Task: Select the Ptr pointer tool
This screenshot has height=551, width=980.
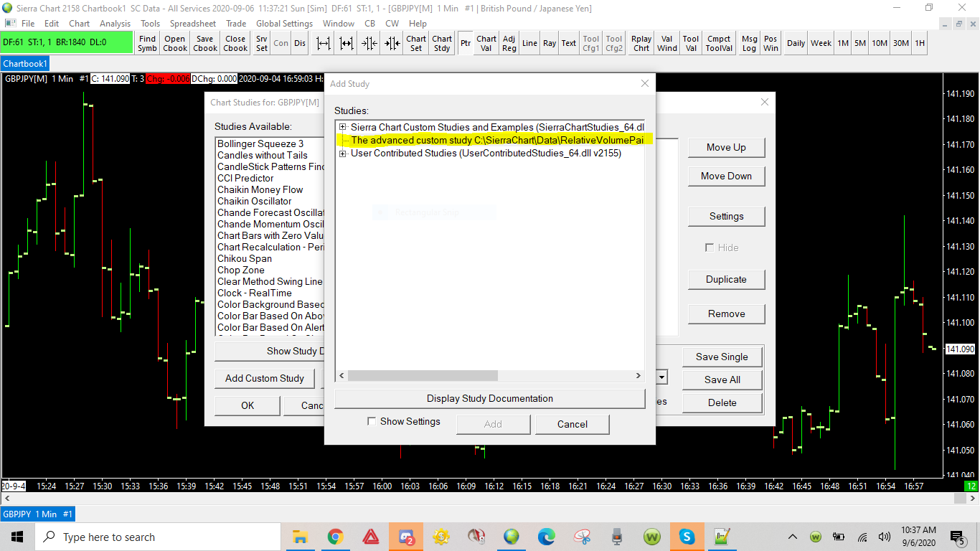Action: (466, 43)
